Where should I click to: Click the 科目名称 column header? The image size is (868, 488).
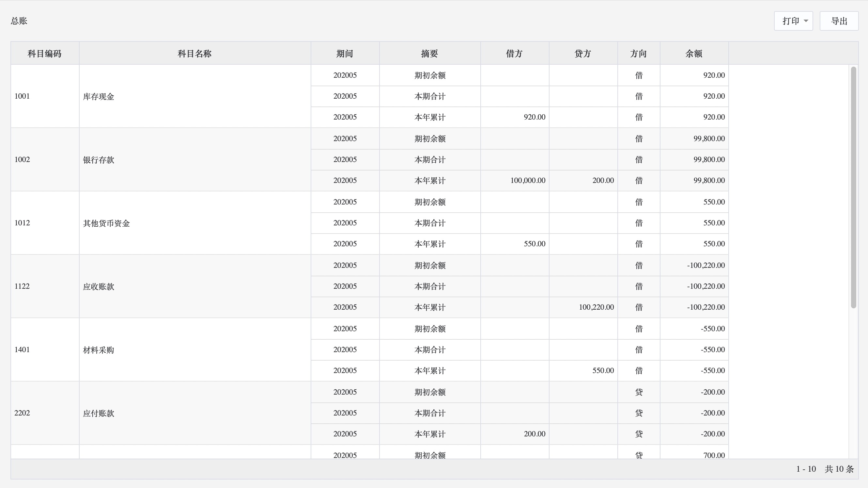(195, 53)
